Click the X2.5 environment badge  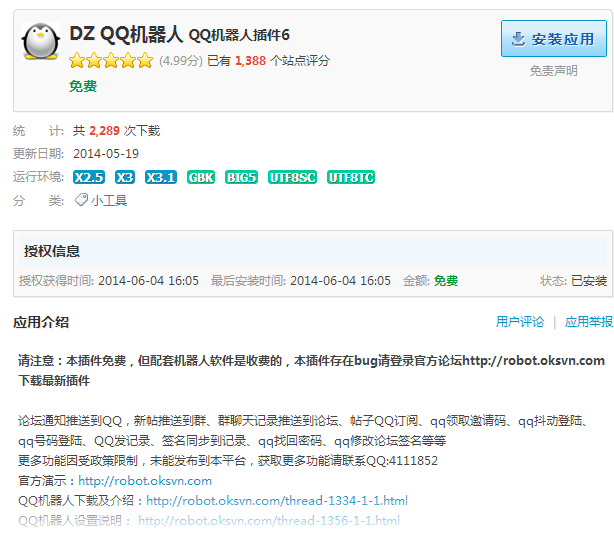(89, 177)
